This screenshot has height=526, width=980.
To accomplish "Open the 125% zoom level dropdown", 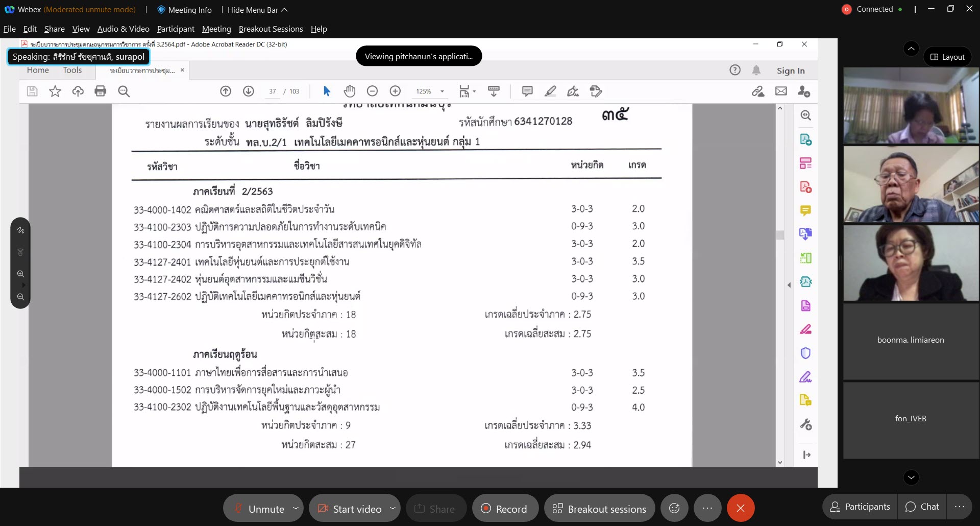I will coord(442,91).
